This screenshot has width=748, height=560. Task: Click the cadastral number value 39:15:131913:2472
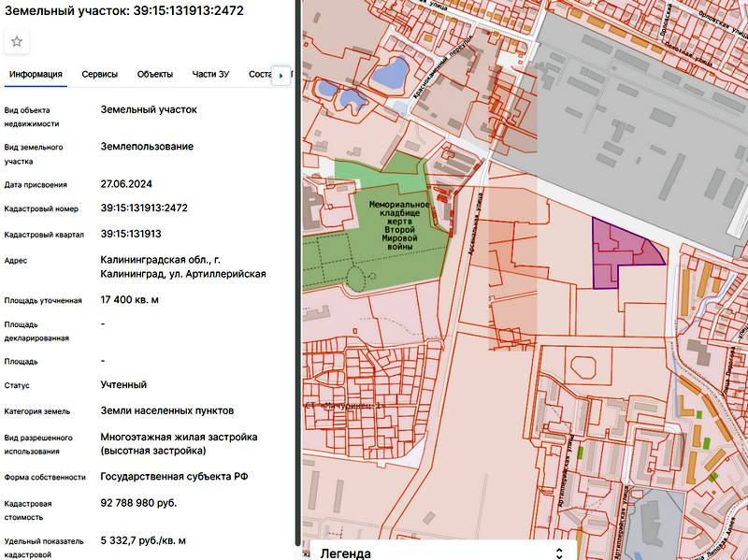tap(144, 208)
